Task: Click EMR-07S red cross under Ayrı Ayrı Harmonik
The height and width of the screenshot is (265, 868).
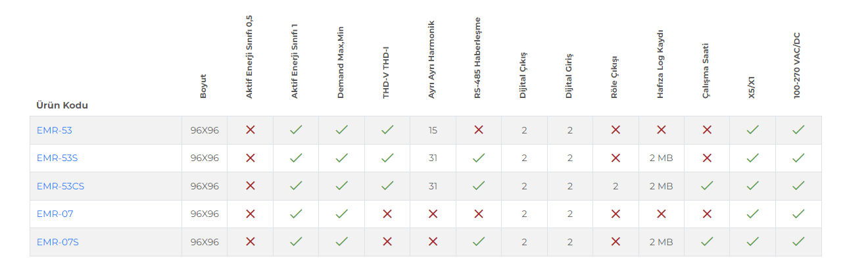Action: click(433, 242)
